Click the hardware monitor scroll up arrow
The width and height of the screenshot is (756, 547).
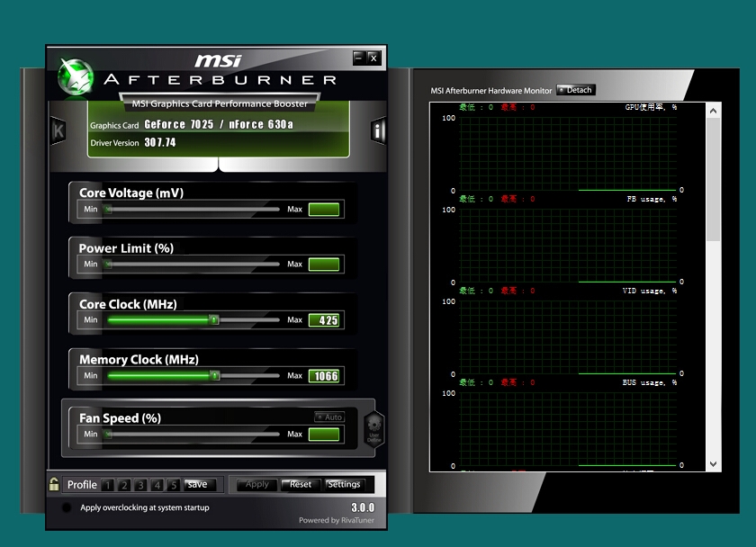pos(714,111)
